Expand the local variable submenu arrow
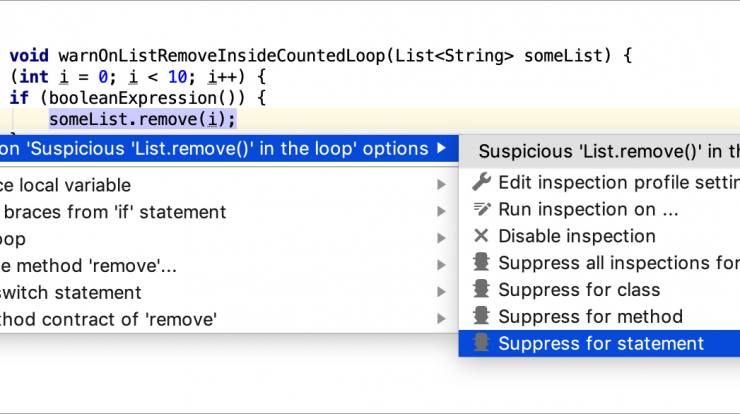Viewport: 740px width, 414px height. tap(441, 185)
